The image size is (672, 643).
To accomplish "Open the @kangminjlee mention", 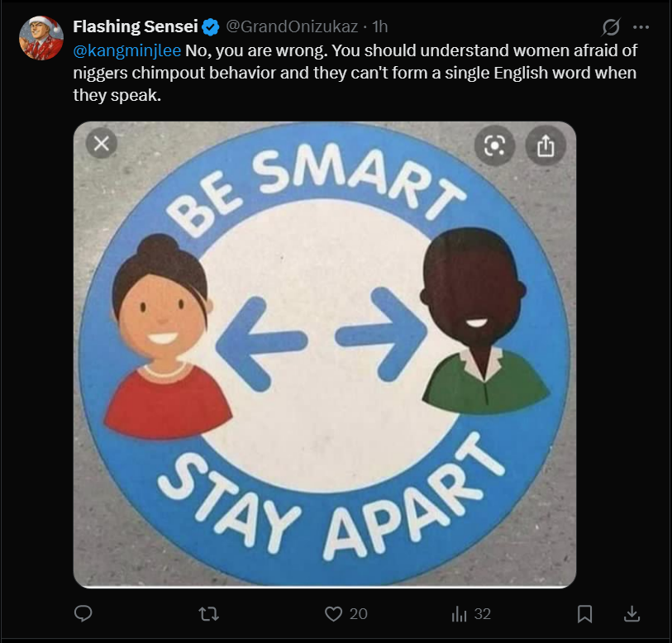I will click(x=127, y=50).
